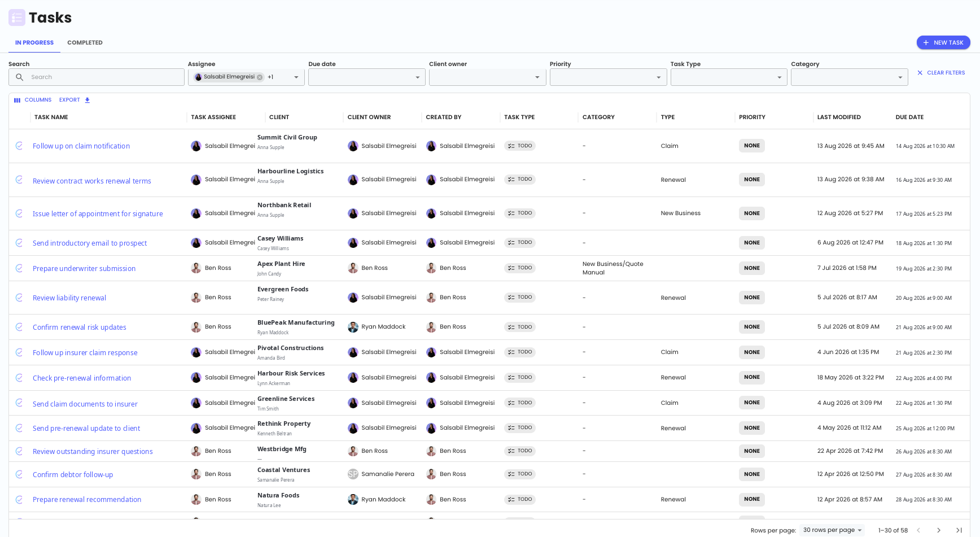Click Ryan Maddock avatar in Natura Foods row
Viewport: 980px width, 537px height.
click(x=353, y=500)
